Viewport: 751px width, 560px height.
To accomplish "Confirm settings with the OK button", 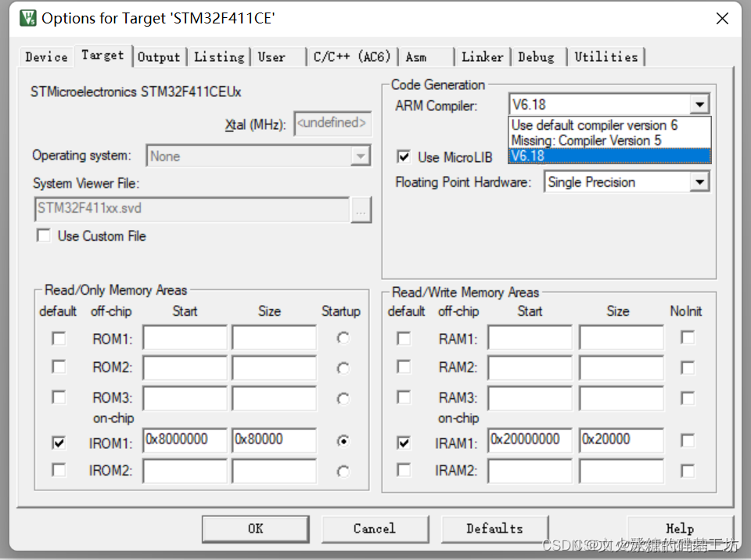I will point(255,529).
